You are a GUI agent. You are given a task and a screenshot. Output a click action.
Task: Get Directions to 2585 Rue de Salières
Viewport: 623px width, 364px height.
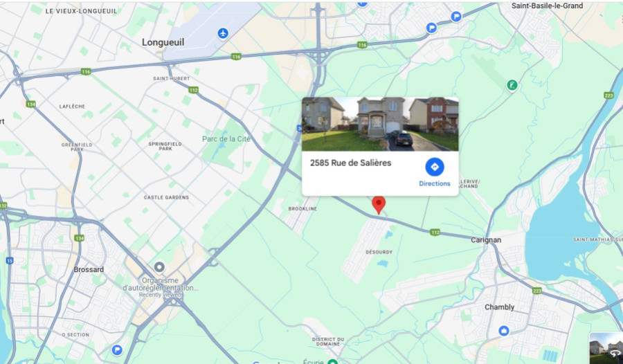click(x=435, y=172)
